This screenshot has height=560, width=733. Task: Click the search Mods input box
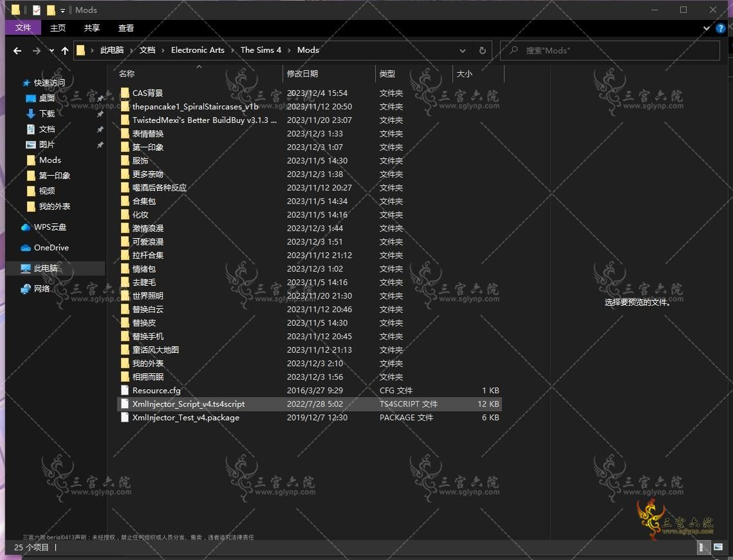(610, 50)
